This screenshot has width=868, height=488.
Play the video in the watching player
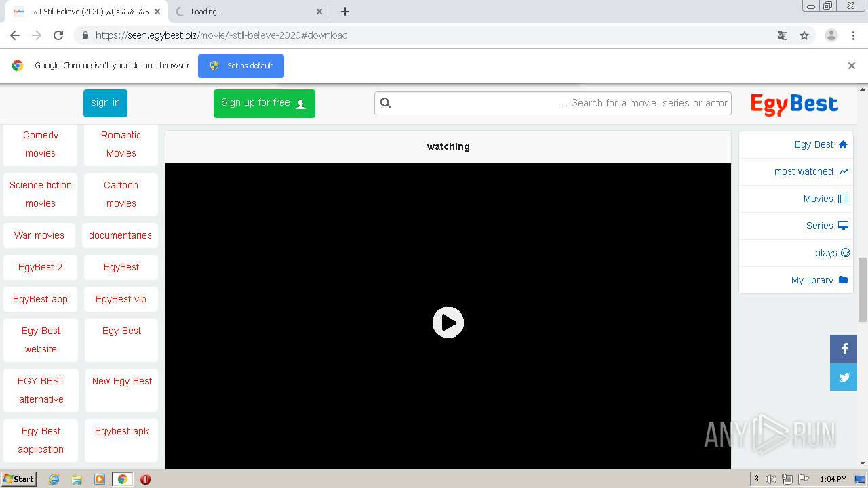click(x=448, y=323)
